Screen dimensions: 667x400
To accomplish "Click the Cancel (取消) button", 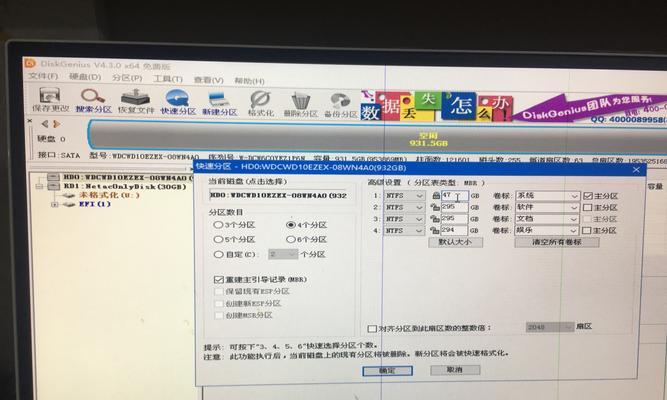I will [455, 370].
